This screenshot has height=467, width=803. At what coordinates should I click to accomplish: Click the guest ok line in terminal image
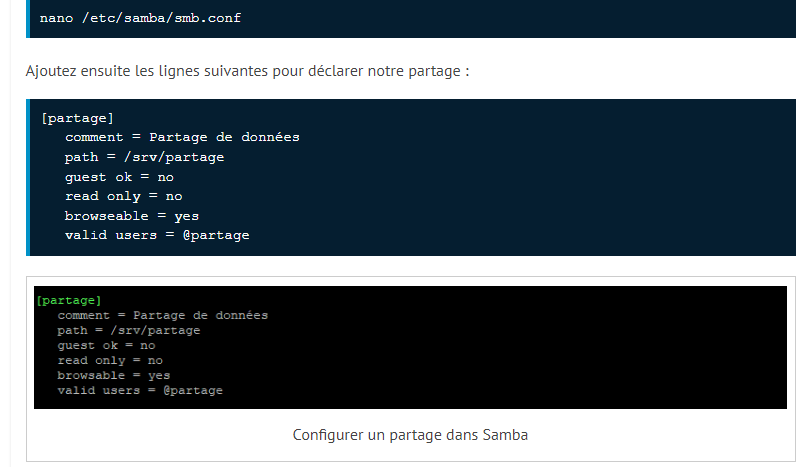pyautogui.click(x=106, y=345)
